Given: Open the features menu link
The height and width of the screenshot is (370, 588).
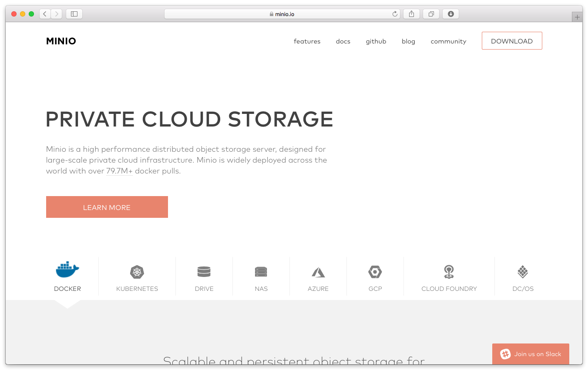Looking at the screenshot, I should point(307,41).
